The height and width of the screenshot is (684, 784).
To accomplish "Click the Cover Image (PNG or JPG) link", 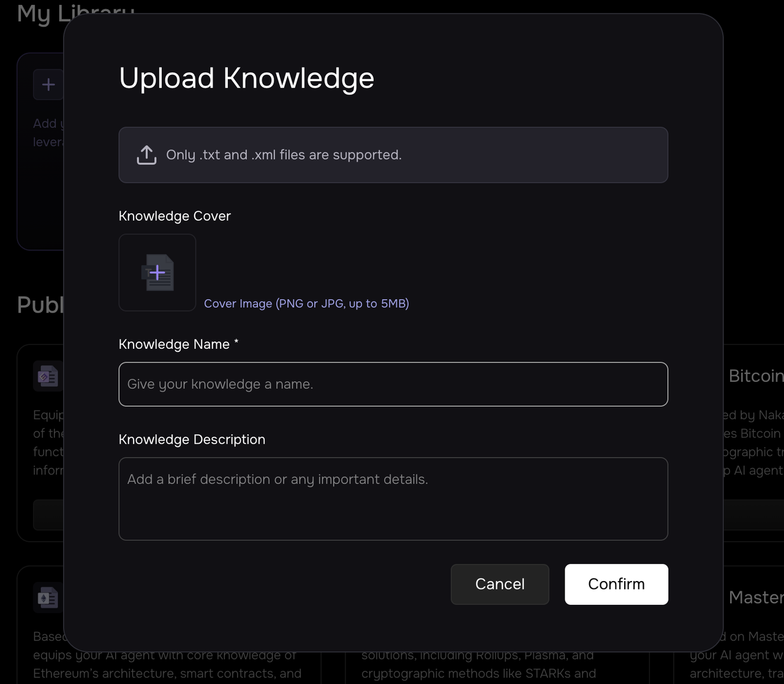I will click(306, 303).
